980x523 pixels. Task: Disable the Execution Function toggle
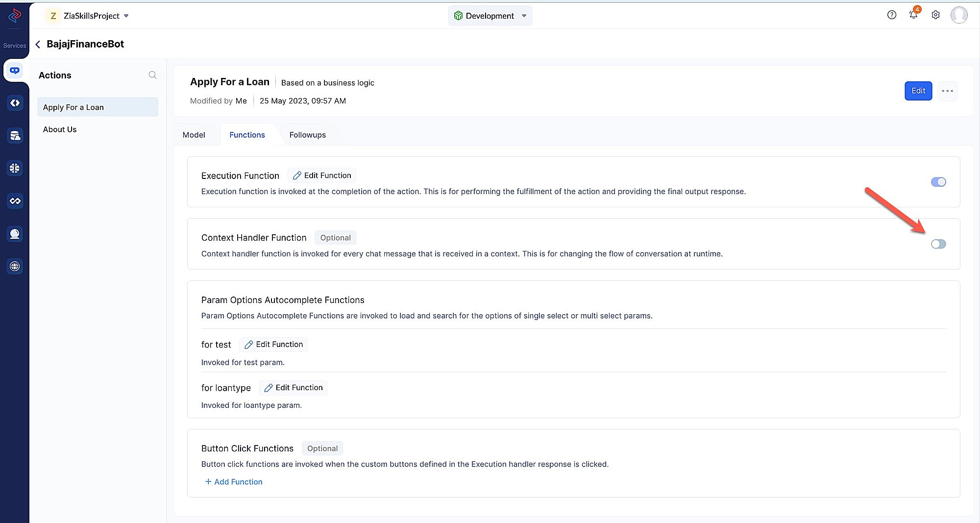tap(938, 182)
